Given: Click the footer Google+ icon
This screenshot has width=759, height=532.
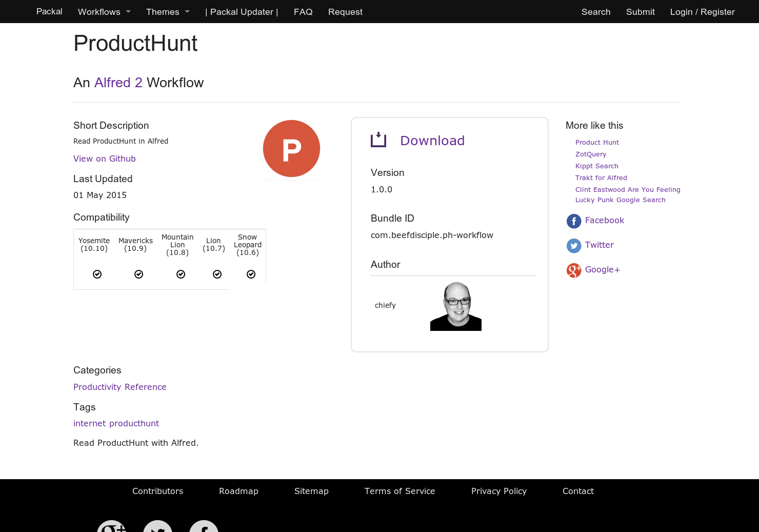Looking at the screenshot, I should pyautogui.click(x=111, y=527).
